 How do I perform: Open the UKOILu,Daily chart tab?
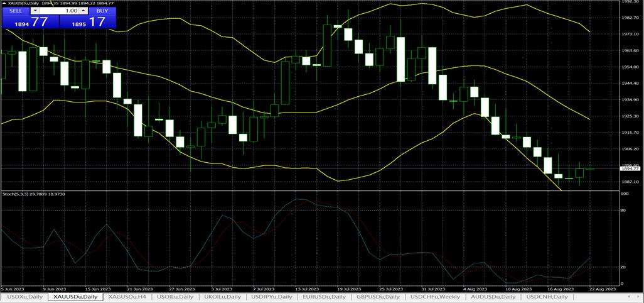[x=223, y=297]
